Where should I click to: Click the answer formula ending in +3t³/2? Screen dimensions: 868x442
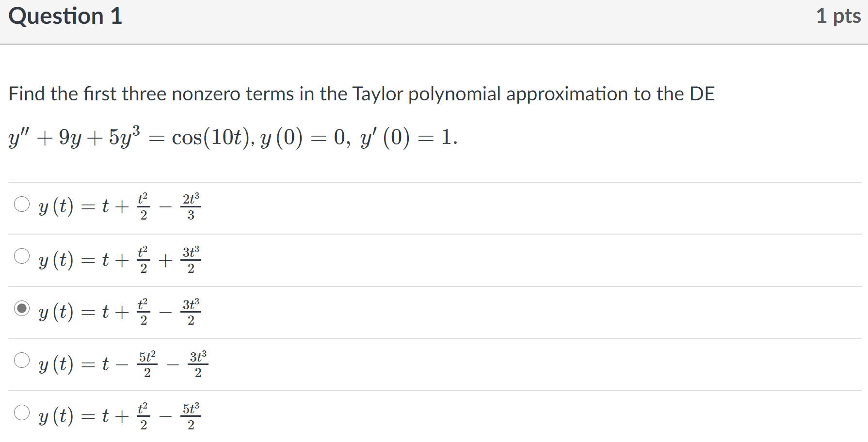click(120, 259)
